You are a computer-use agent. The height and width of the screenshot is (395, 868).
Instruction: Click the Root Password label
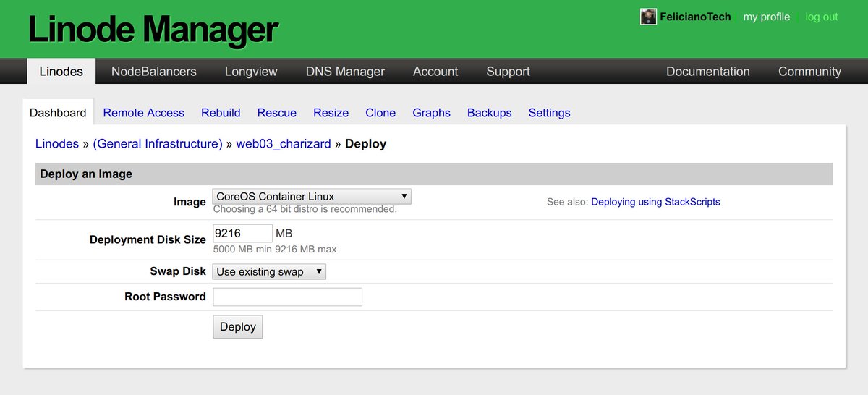pyautogui.click(x=165, y=297)
